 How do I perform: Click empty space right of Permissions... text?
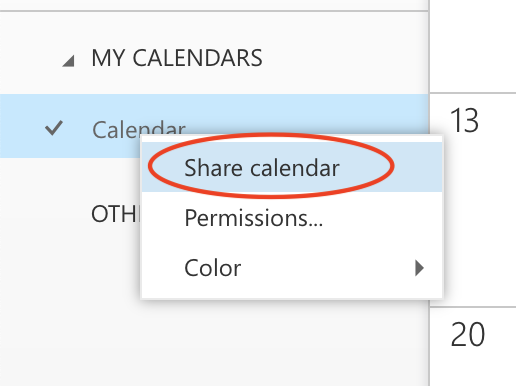pos(380,218)
